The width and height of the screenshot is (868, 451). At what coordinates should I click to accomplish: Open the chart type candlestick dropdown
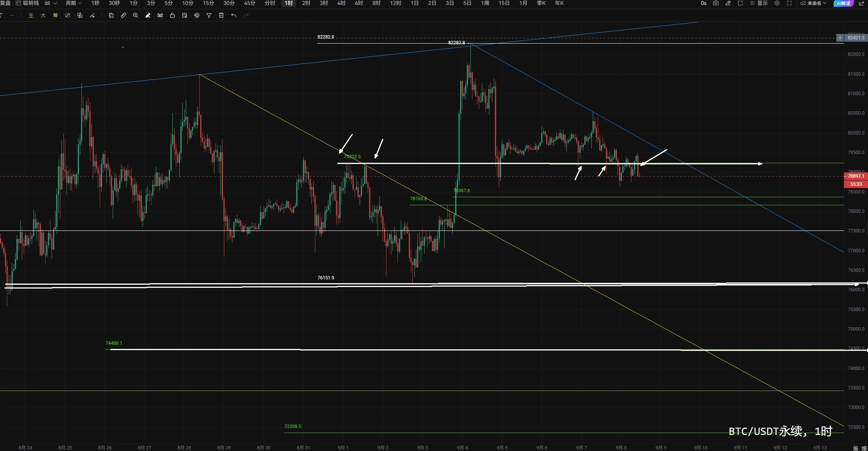tap(51, 3)
